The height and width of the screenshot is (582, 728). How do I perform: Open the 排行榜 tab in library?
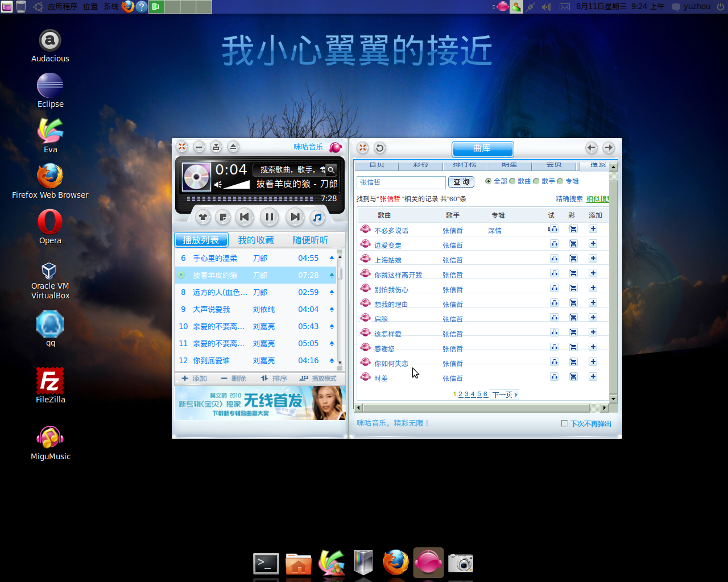coord(465,165)
